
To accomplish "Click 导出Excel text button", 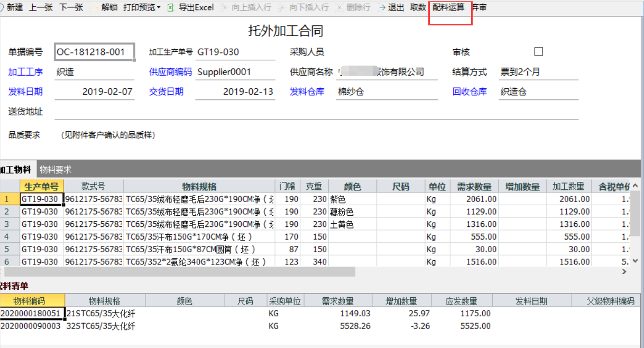I will tap(196, 7).
